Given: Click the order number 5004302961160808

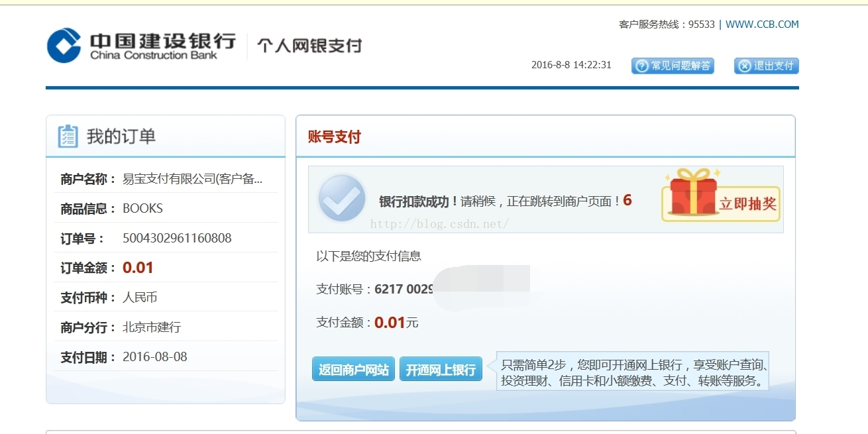Looking at the screenshot, I should click(177, 238).
